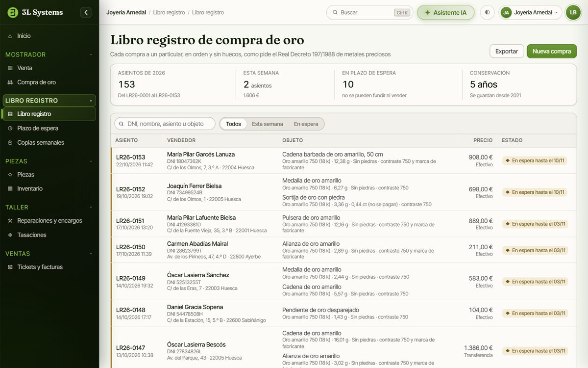Open the Joyería Arnedal account dropdown

click(x=530, y=12)
